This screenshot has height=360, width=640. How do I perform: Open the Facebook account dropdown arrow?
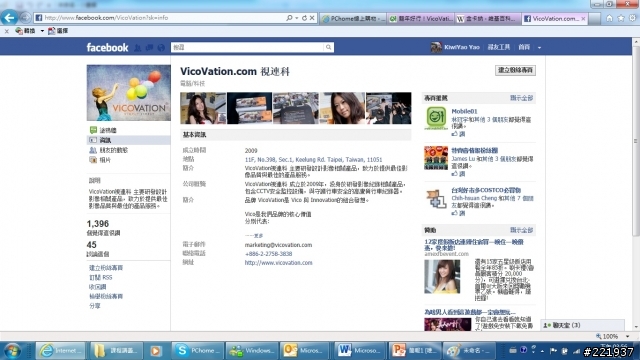539,48
